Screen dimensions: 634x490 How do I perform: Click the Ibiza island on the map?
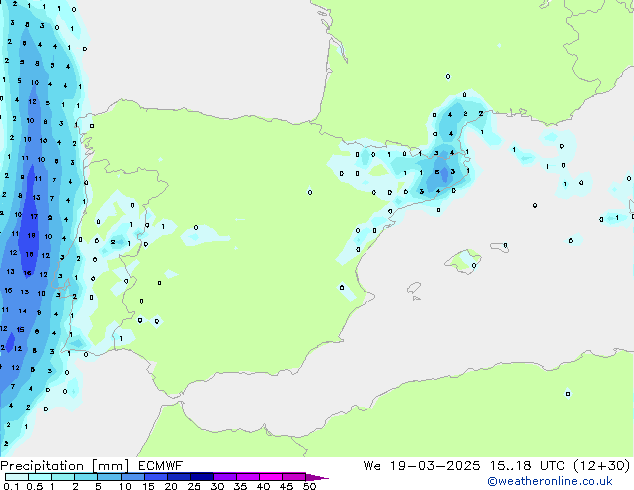coord(414,288)
